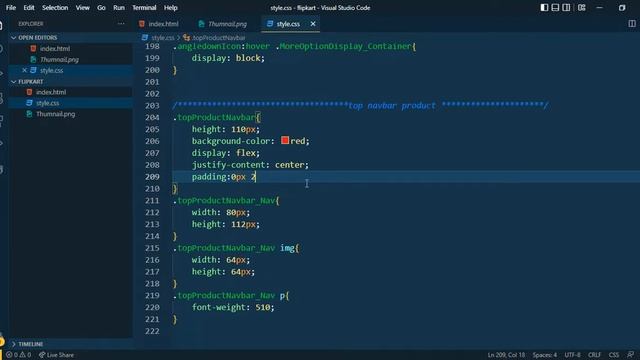Viewport: 640px width, 360px height.
Task: Toggle the secondary side bar layout icon
Action: pyautogui.click(x=566, y=7)
